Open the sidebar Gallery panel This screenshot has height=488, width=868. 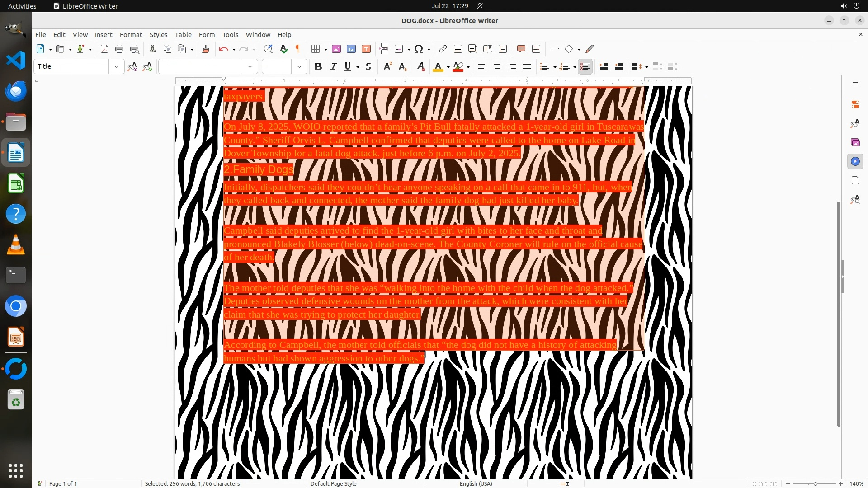click(x=855, y=142)
